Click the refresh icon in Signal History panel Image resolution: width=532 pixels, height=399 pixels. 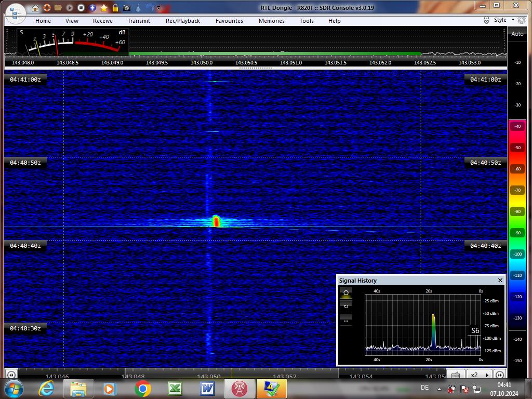coord(346,307)
